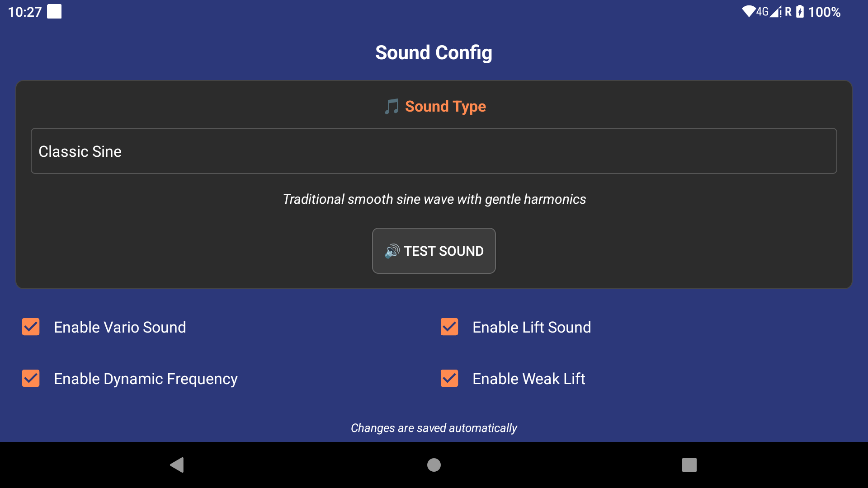This screenshot has width=868, height=488.
Task: Click the speaker icon in Test Sound
Action: pos(392,251)
